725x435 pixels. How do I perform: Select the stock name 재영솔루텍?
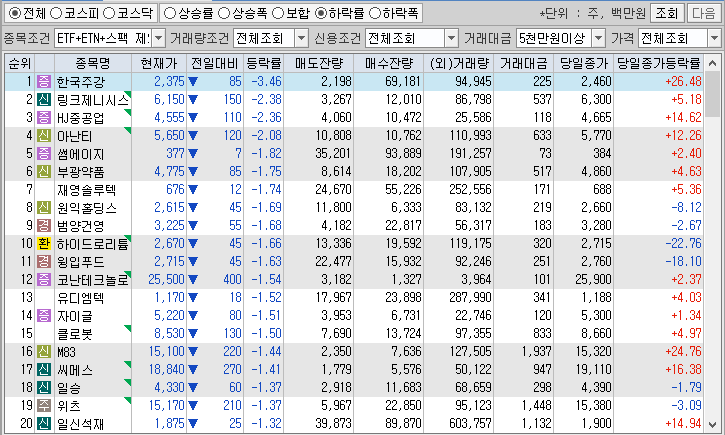[x=86, y=190]
